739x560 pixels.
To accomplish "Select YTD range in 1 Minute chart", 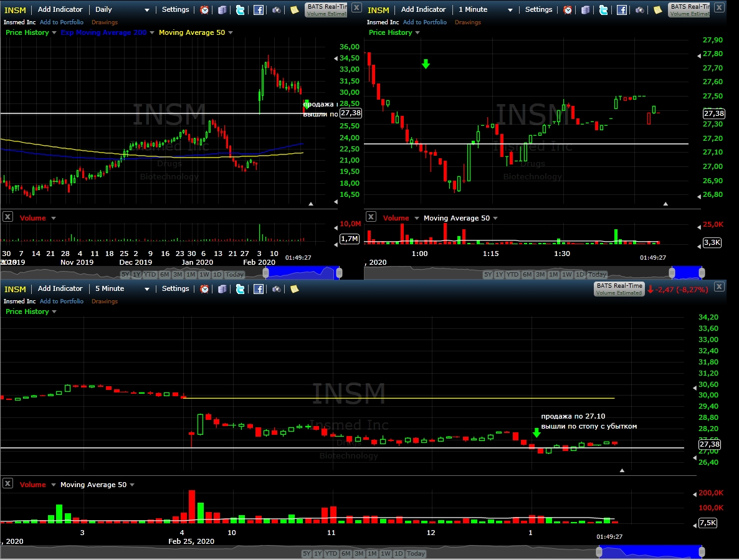I will [513, 274].
